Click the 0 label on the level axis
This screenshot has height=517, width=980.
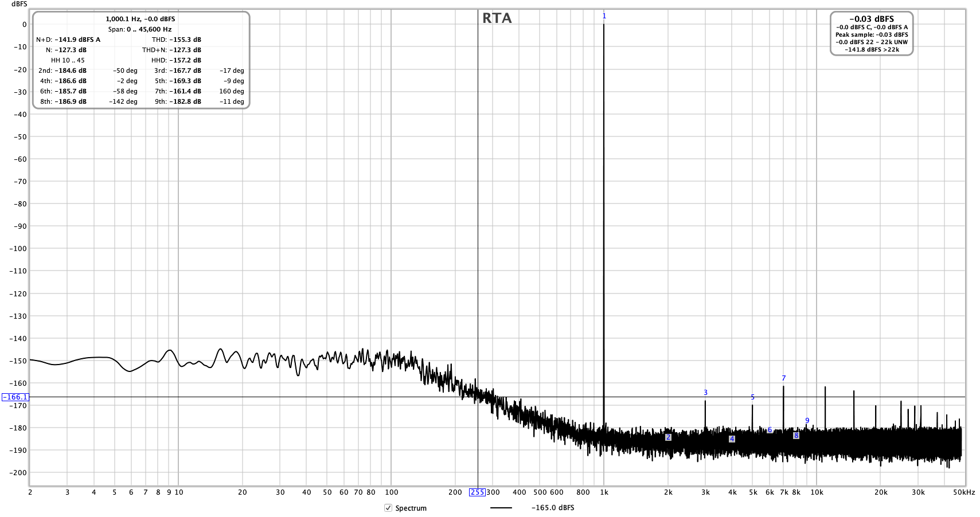[x=24, y=25]
